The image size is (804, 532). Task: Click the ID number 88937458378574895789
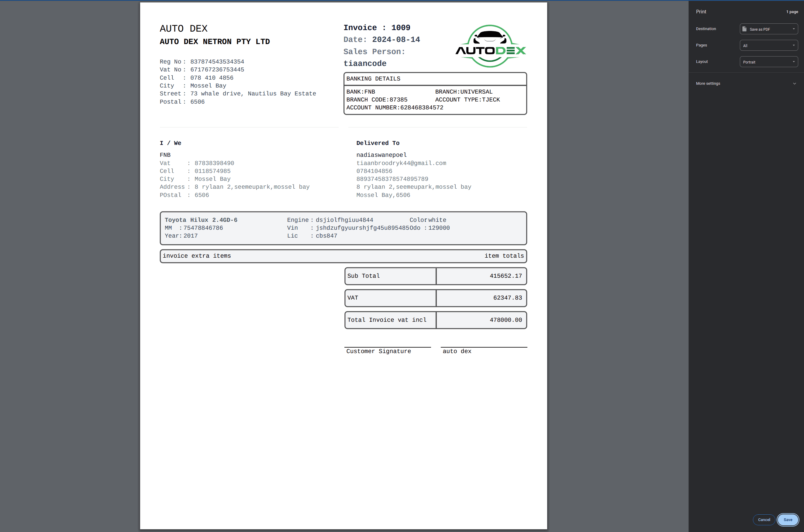click(392, 179)
